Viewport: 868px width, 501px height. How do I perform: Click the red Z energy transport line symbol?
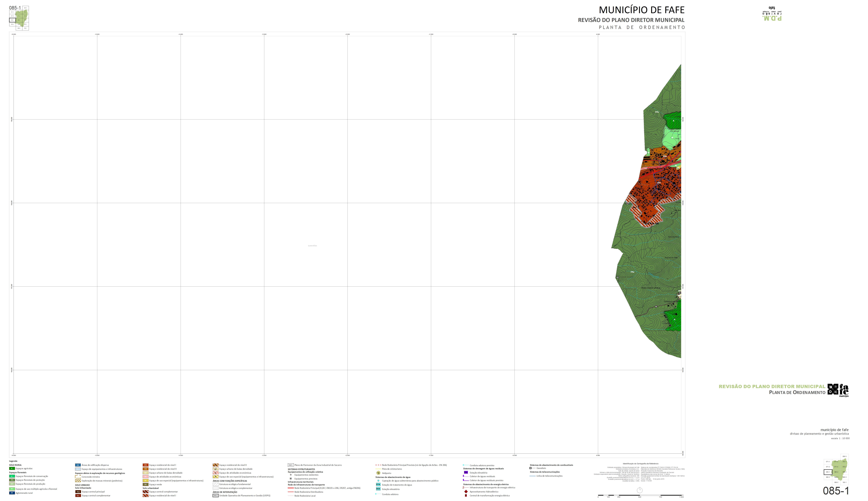pyautogui.click(x=466, y=488)
